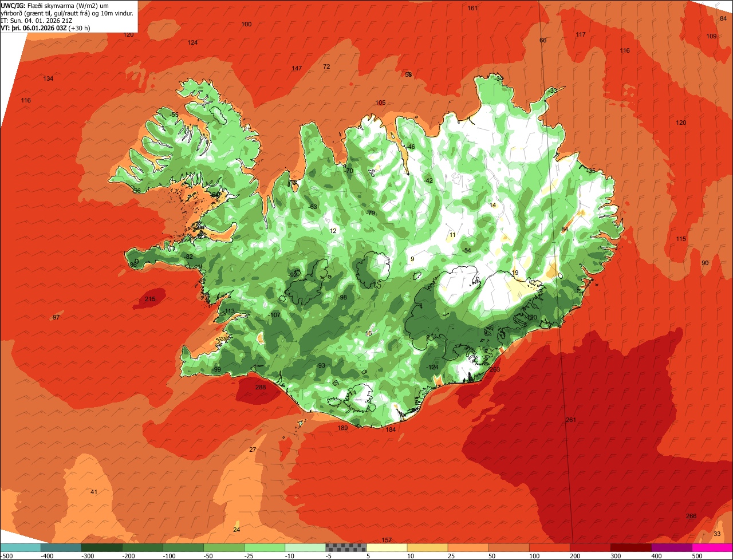Click the flux value '117' in the upper right
Screen dimensions: 733x560
pyautogui.click(x=581, y=35)
